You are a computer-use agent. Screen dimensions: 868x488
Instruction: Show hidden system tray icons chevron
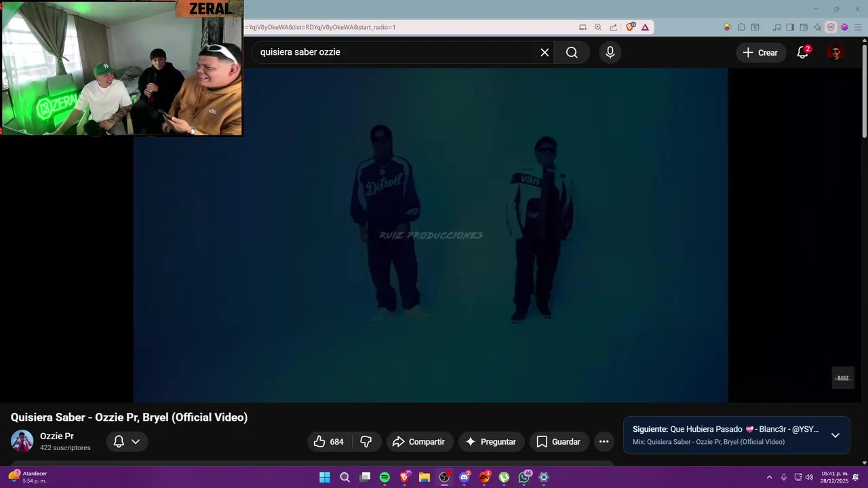click(769, 477)
